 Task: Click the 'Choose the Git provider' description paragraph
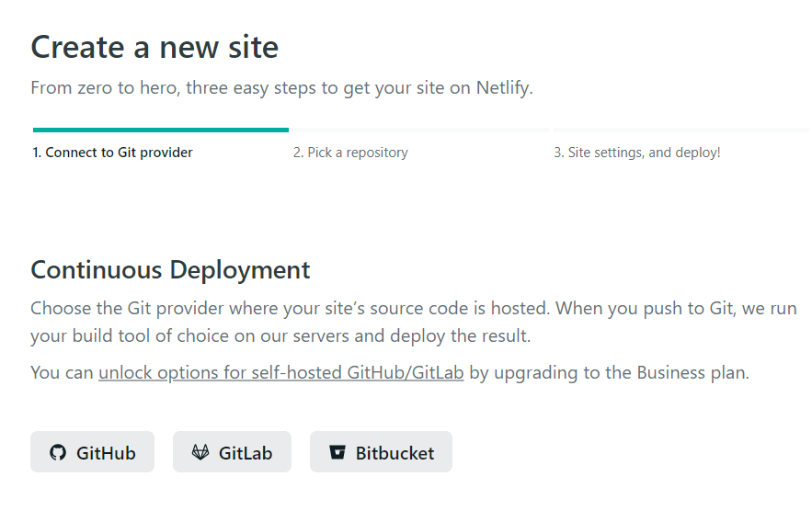point(413,322)
